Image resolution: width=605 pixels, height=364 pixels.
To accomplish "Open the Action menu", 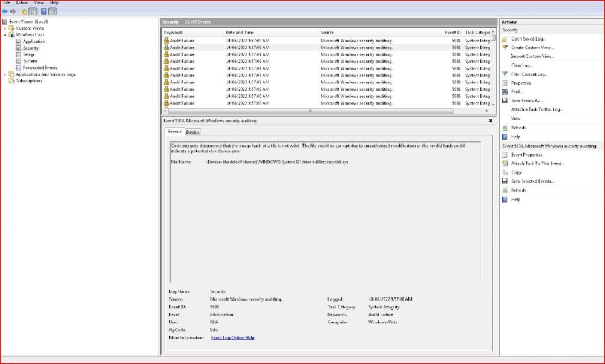I will 22,2.
